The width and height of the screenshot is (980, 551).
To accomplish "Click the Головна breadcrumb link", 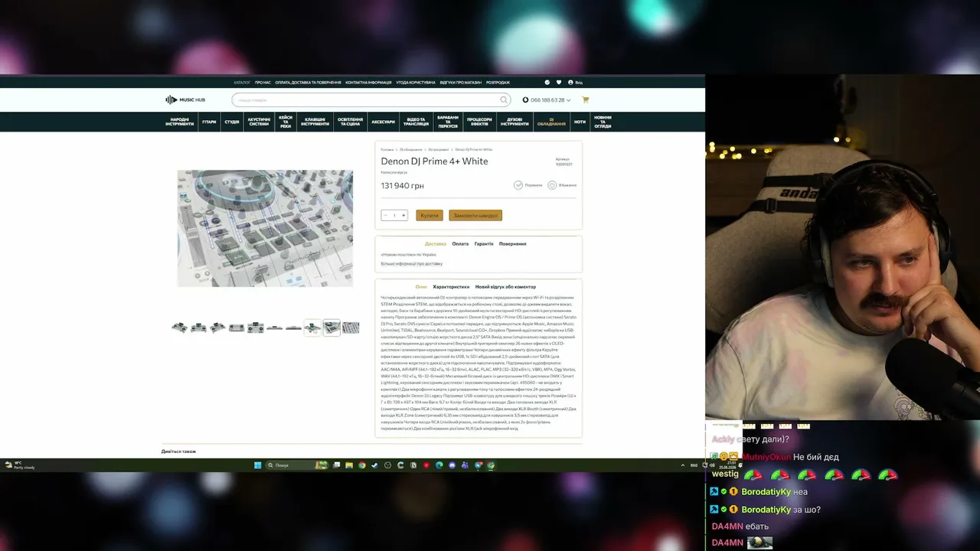I will pyautogui.click(x=387, y=149).
